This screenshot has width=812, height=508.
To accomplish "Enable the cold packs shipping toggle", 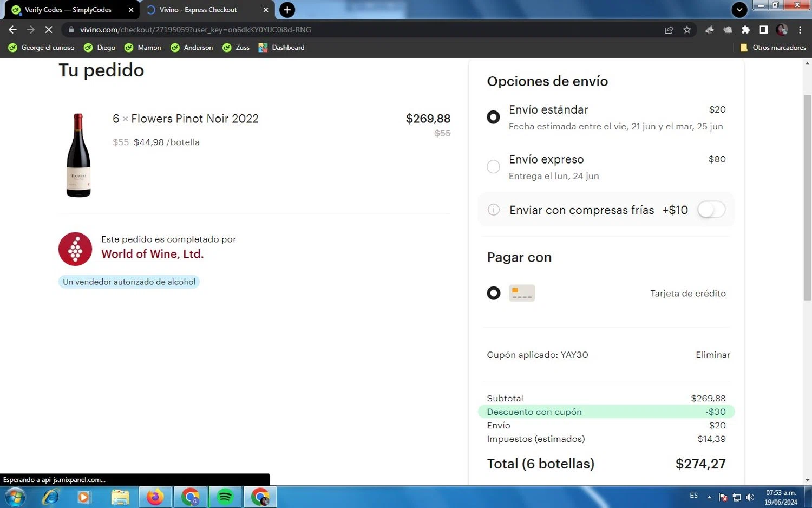I will (711, 210).
